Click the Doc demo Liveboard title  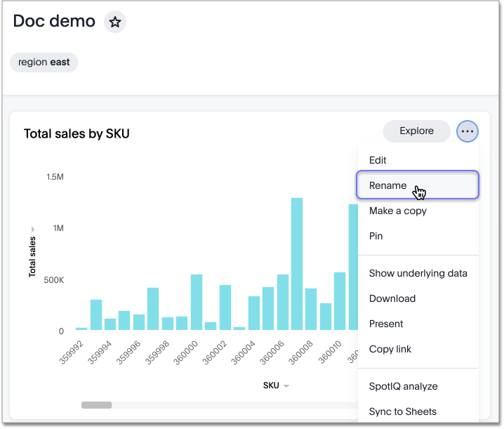pos(54,21)
